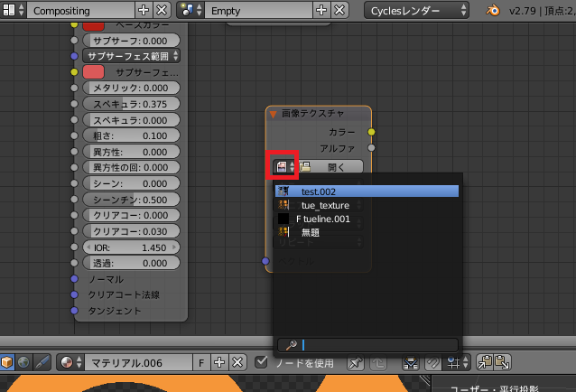Paste nodes from clipboard icon
This screenshot has height=392, width=576.
pyautogui.click(x=502, y=362)
